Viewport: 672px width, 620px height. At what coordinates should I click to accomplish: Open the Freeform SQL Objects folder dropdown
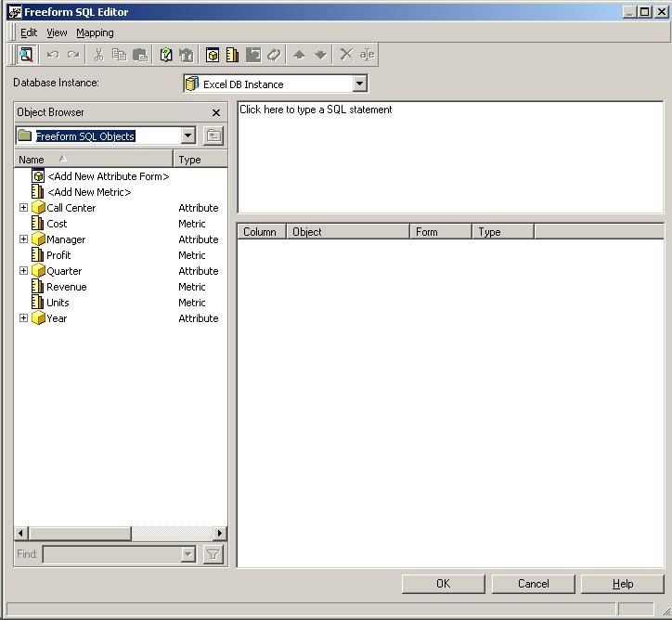point(187,136)
